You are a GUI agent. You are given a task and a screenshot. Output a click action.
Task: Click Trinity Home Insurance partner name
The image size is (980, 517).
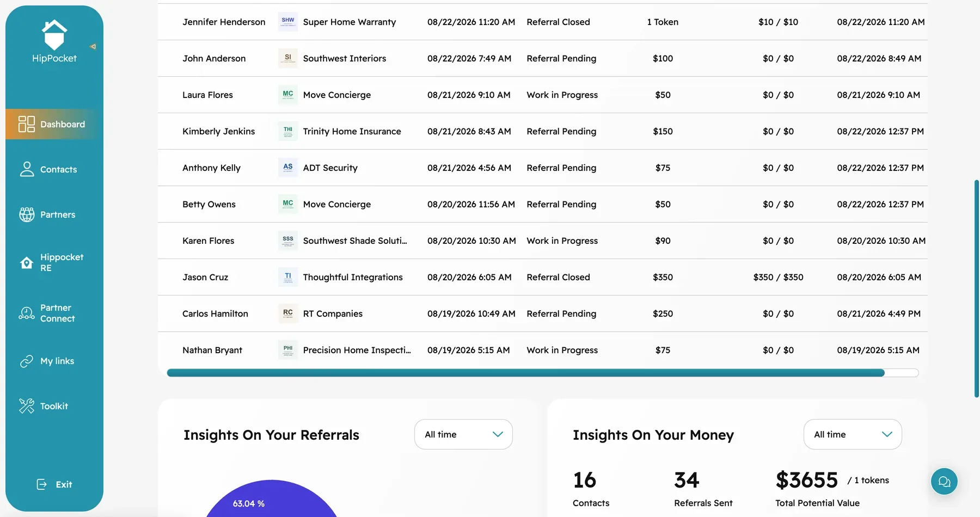pyautogui.click(x=352, y=131)
